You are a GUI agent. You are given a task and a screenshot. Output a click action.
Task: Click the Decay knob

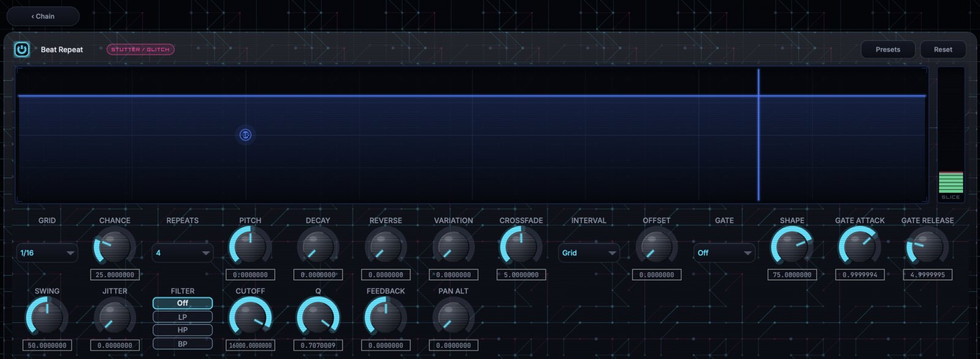[x=318, y=247]
